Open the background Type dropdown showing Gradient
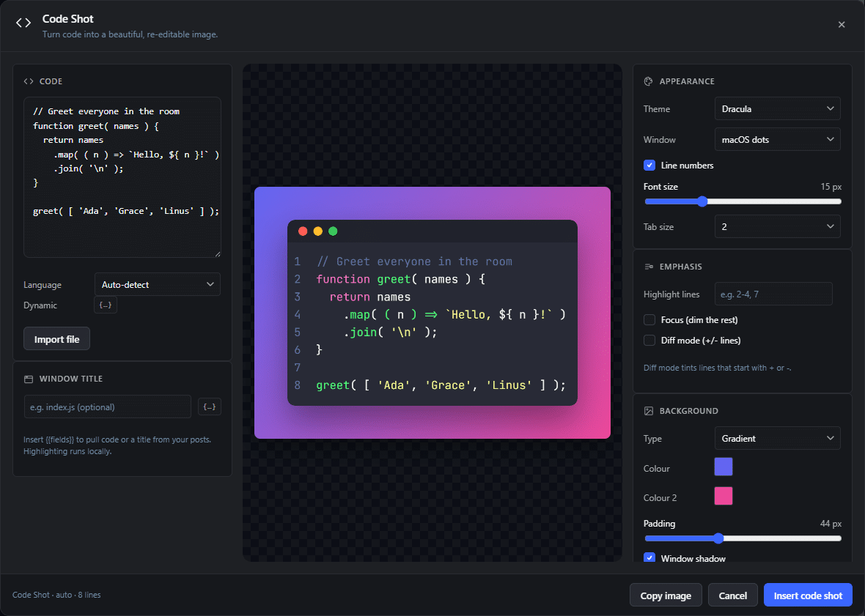The width and height of the screenshot is (865, 616). click(x=777, y=438)
